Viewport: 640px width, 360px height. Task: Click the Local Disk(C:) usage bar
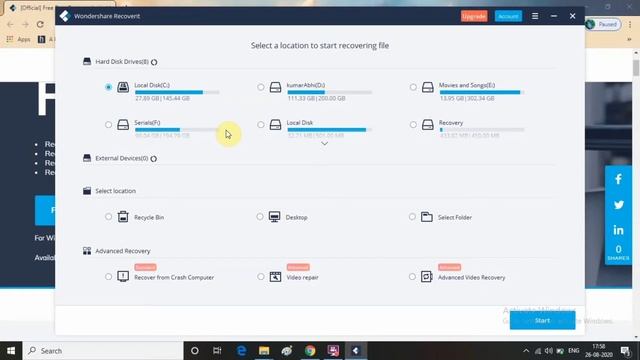pos(177,92)
